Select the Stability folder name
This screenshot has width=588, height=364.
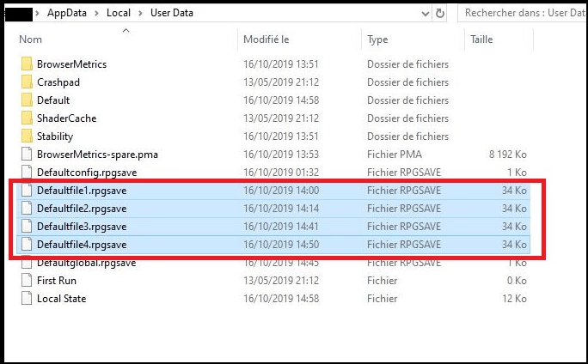(x=55, y=136)
